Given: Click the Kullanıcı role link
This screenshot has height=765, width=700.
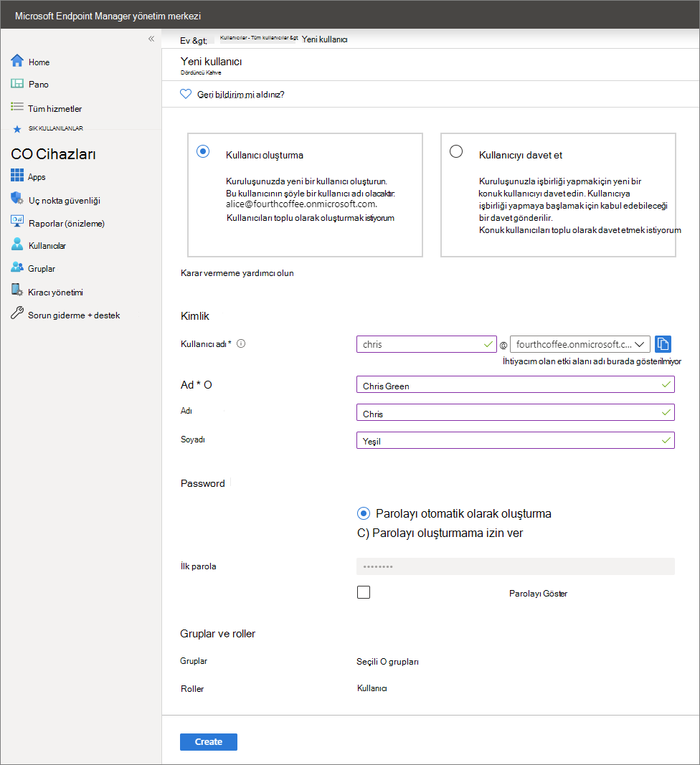Looking at the screenshot, I should [x=372, y=688].
